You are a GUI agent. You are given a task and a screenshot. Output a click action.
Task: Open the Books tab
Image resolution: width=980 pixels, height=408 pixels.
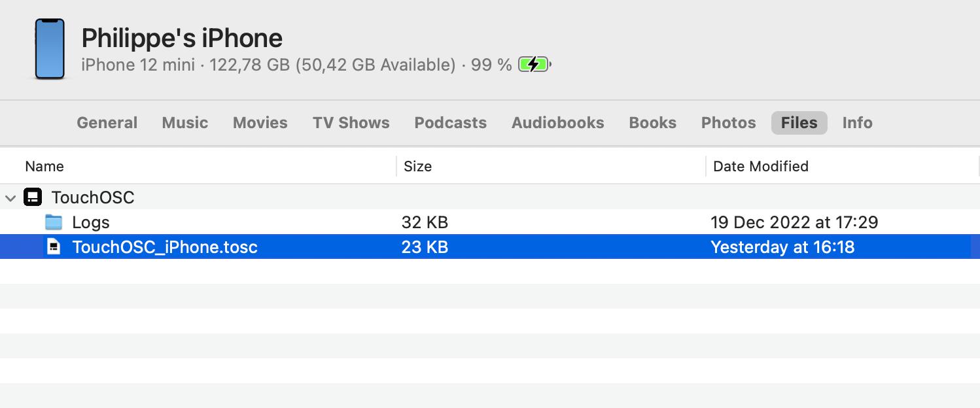[652, 123]
